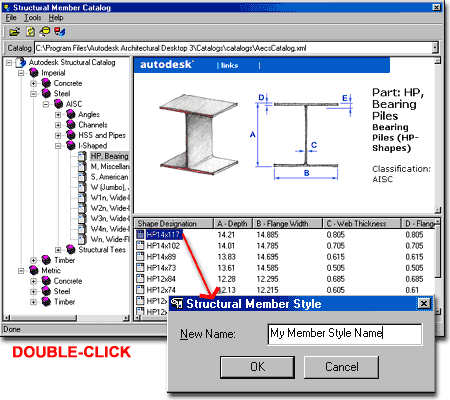Collapse the Metric tree node

[x=21, y=271]
